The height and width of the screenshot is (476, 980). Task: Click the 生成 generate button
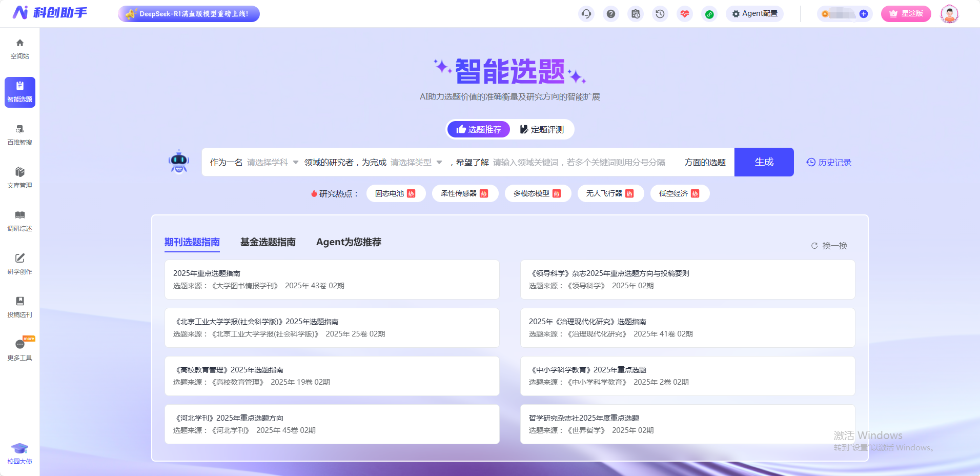pos(764,162)
